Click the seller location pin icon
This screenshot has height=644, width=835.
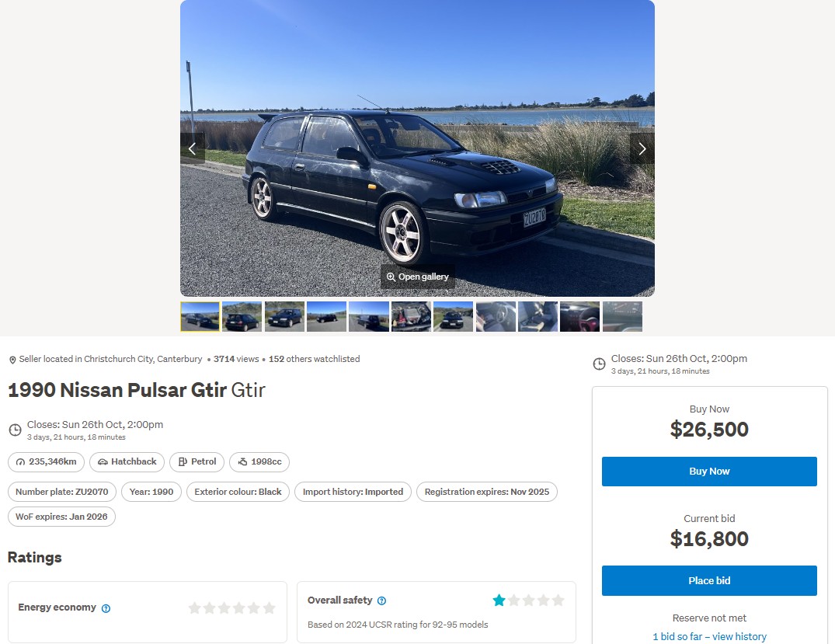pos(12,360)
